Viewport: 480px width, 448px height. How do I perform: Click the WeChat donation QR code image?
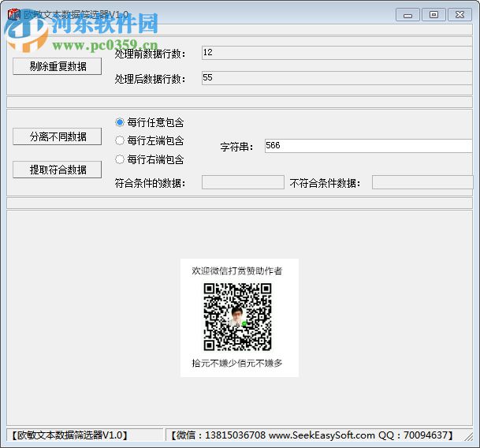pyautogui.click(x=237, y=317)
